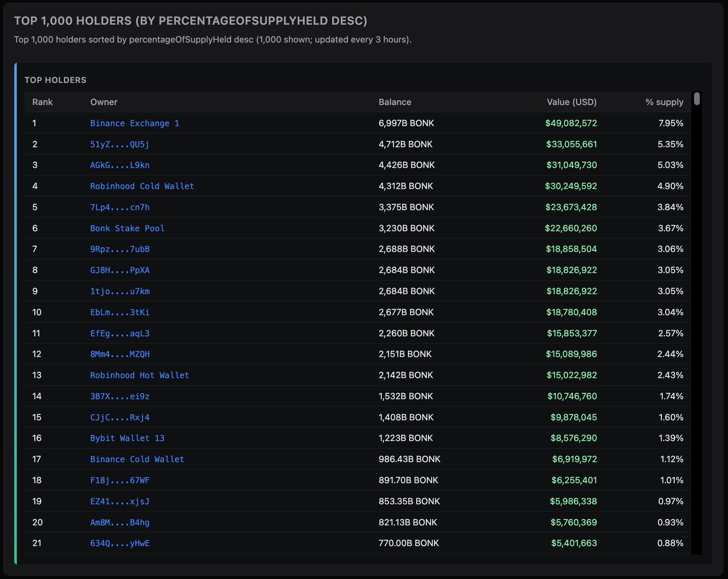
Task: Select the 3.67% supply cell
Action: tap(671, 228)
